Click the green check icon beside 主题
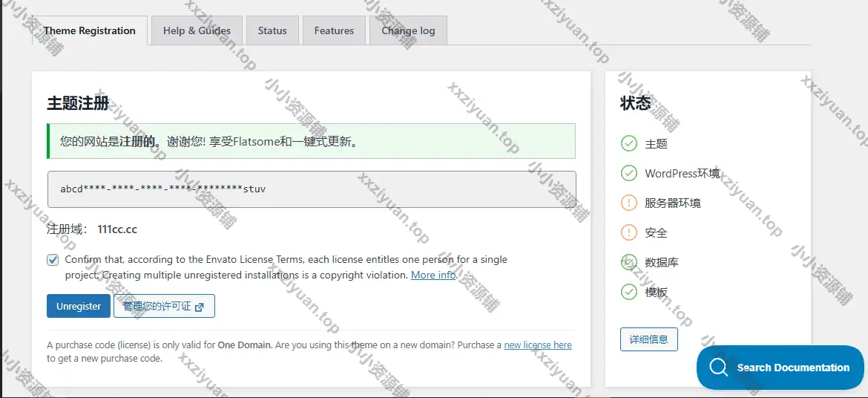Image resolution: width=868 pixels, height=398 pixels. coord(628,143)
